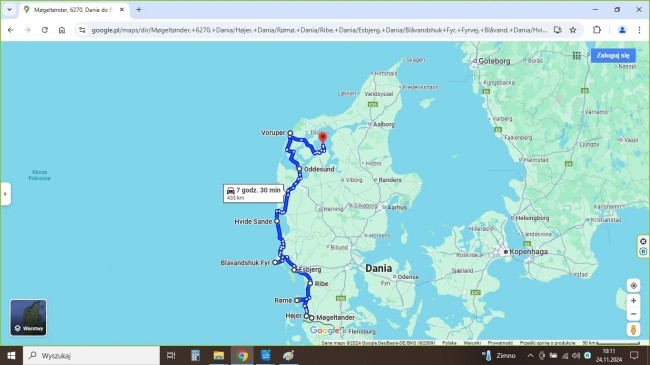
Task: Open File Explorer from the taskbar
Action: [x=218, y=355]
